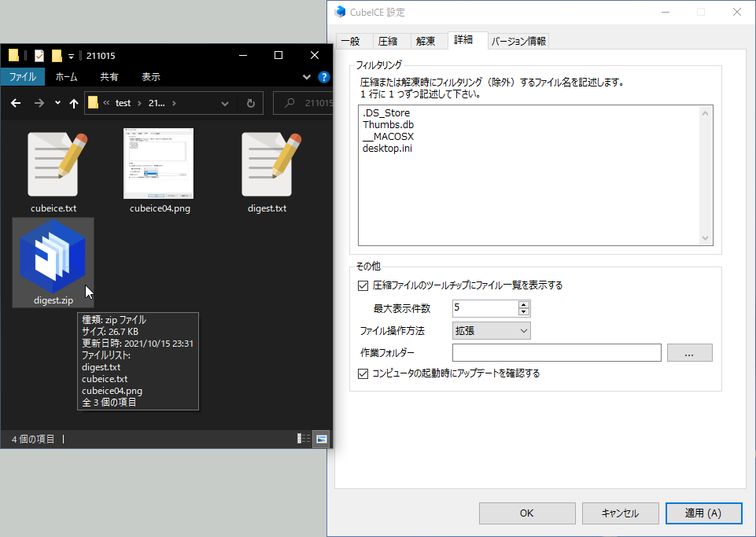Click the Explorer help question mark icon
The height and width of the screenshot is (537, 756).
tap(323, 76)
